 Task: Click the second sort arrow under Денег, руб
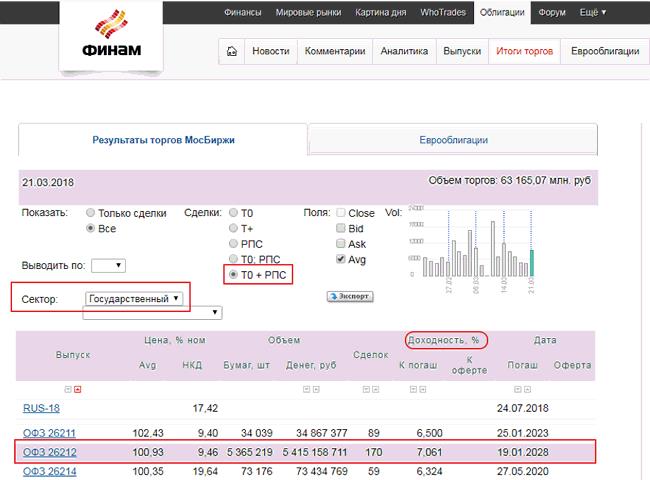[x=316, y=389]
